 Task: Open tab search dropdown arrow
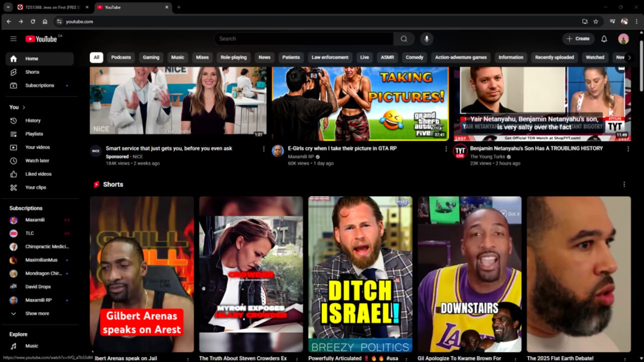point(8,7)
